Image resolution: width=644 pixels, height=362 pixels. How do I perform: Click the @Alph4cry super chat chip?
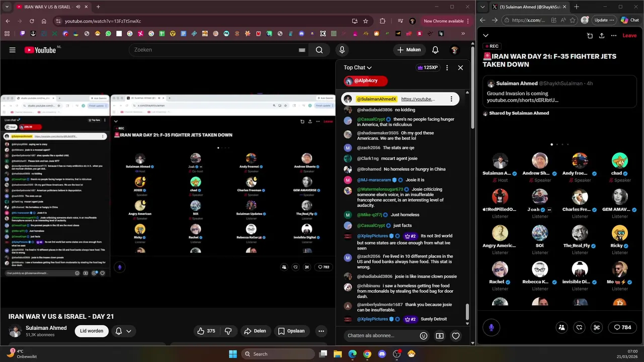pyautogui.click(x=366, y=80)
